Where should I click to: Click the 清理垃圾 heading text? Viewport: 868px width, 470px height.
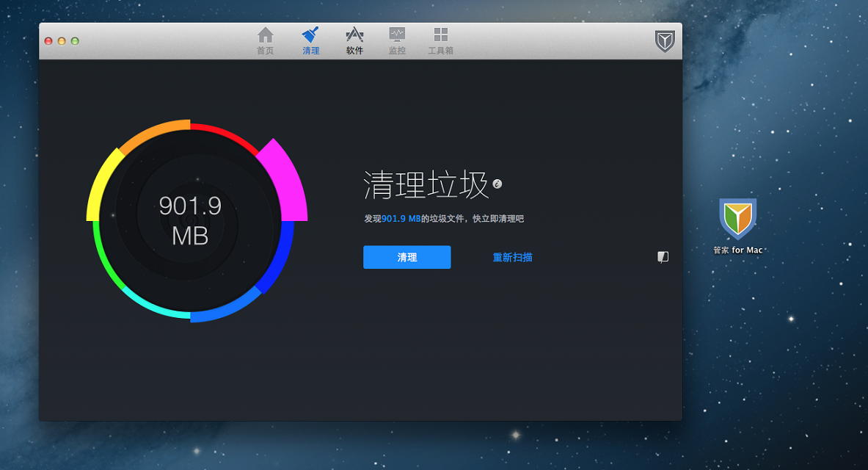[x=426, y=184]
